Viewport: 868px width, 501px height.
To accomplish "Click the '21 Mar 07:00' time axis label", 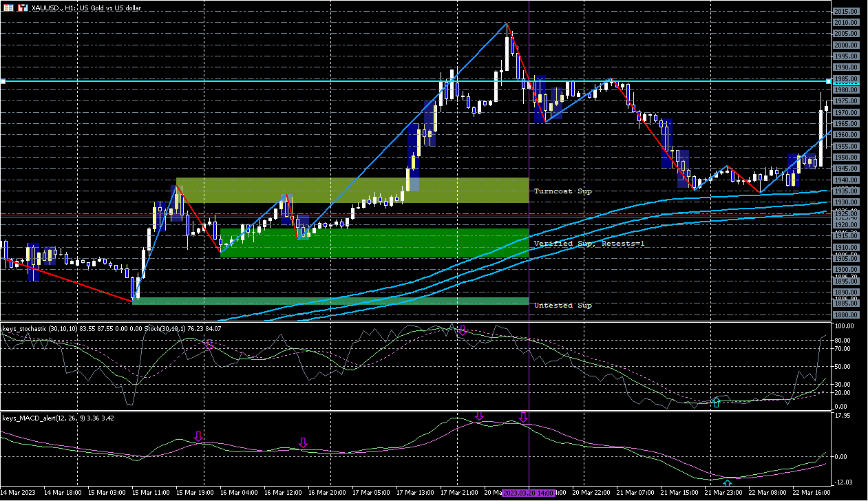I will pyautogui.click(x=635, y=493).
